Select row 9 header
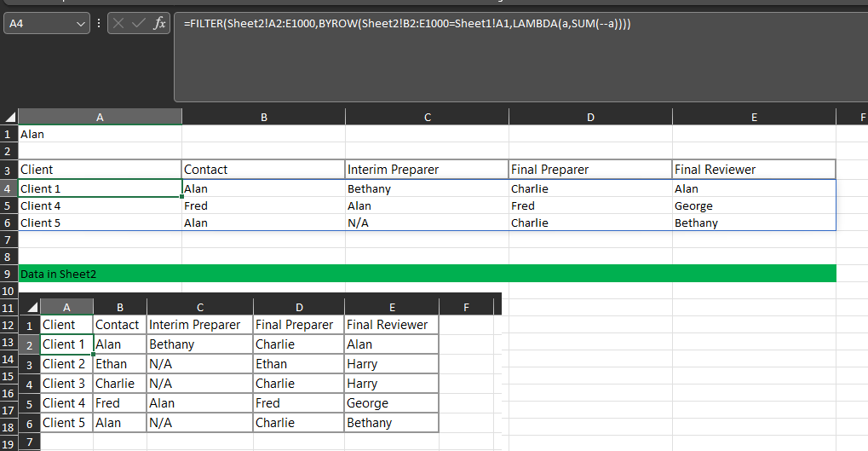Image resolution: width=868 pixels, height=451 pixels. click(x=9, y=274)
